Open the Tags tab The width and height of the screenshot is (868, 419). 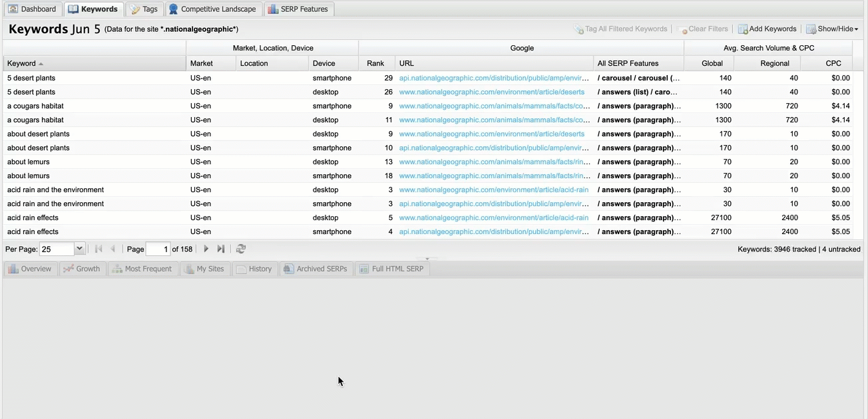pyautogui.click(x=144, y=9)
